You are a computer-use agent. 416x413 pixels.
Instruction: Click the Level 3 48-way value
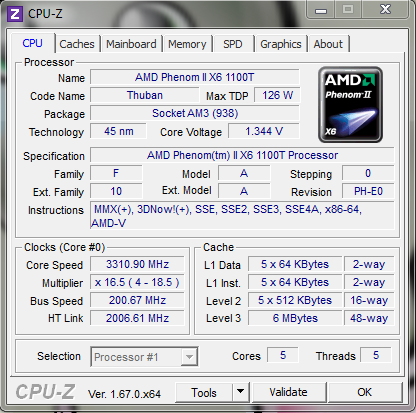click(x=369, y=318)
